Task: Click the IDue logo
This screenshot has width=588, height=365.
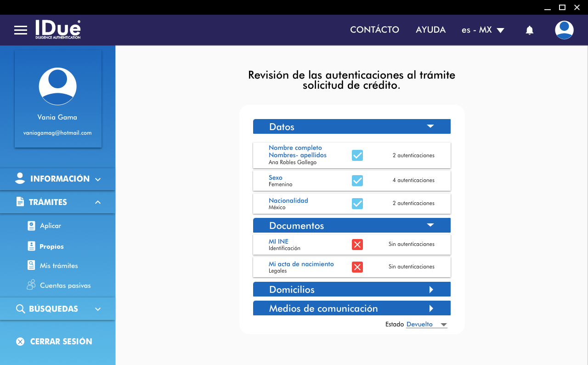Action: pos(58,29)
